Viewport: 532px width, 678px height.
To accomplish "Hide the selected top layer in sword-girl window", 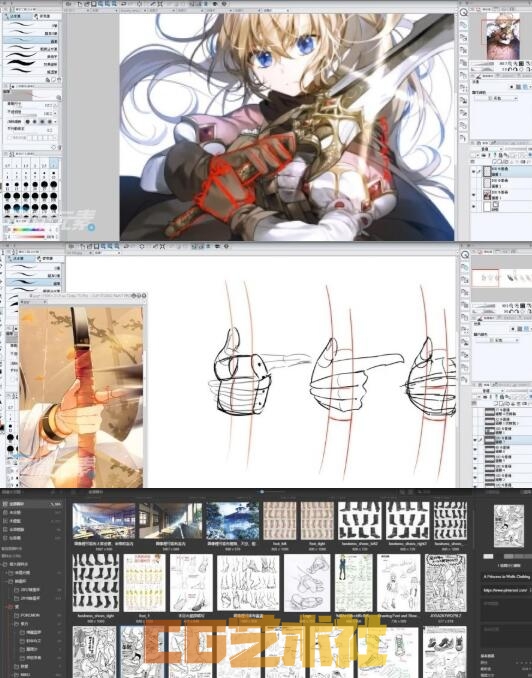I will (x=474, y=171).
